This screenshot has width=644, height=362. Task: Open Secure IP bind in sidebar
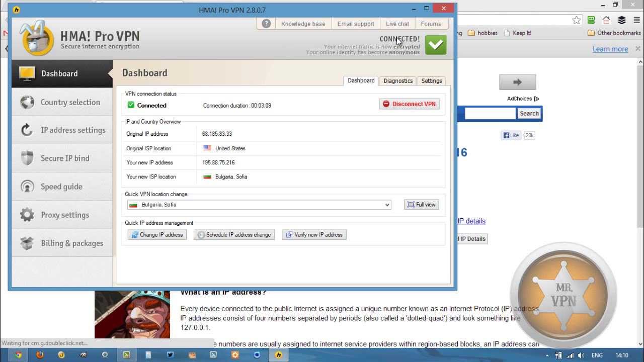click(62, 158)
